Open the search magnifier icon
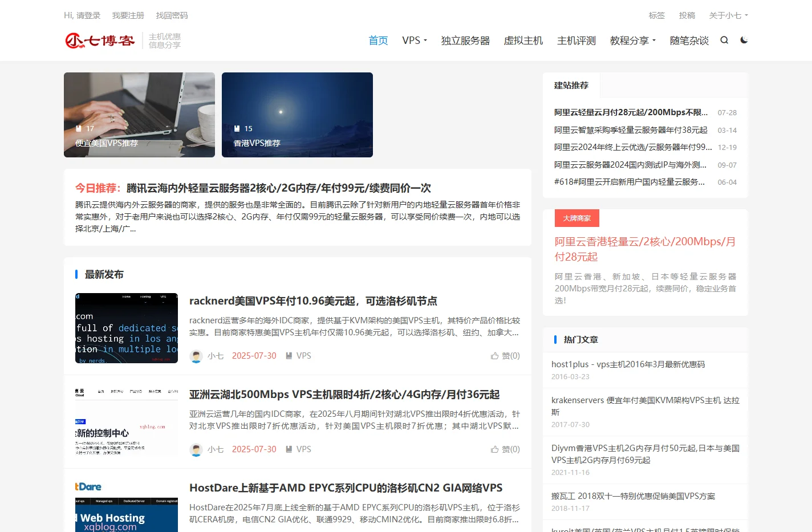The height and width of the screenshot is (532, 812). click(724, 40)
